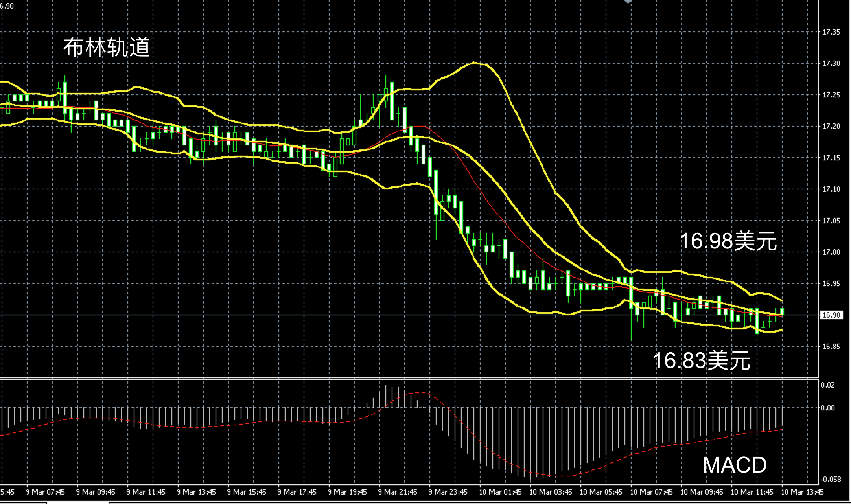Click the 10 Mar 05:45 time label
The image size is (851, 504).
(x=600, y=492)
